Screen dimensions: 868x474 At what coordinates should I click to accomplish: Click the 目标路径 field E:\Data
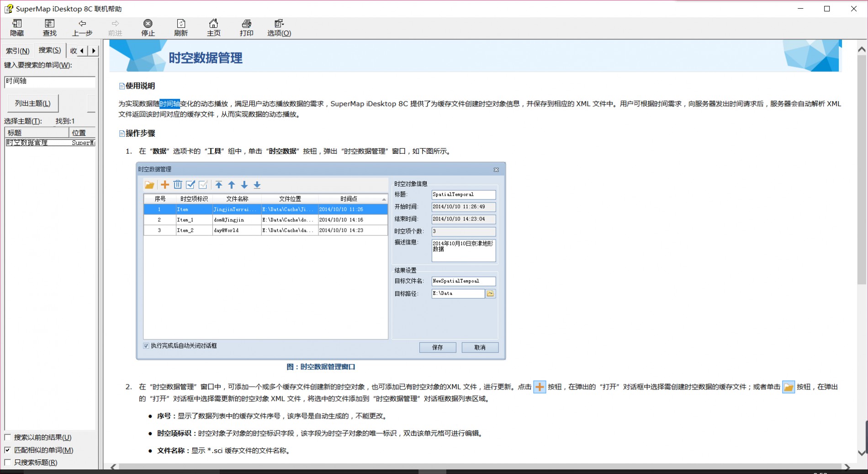pos(458,293)
